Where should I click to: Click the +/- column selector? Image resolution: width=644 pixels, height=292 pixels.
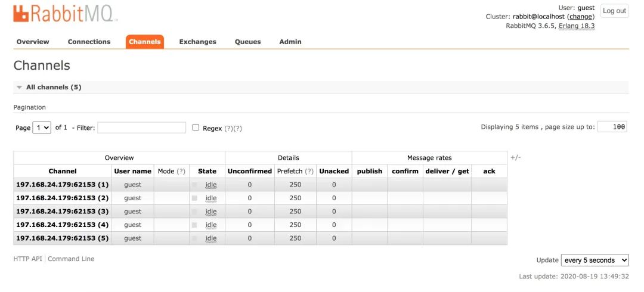click(x=516, y=157)
